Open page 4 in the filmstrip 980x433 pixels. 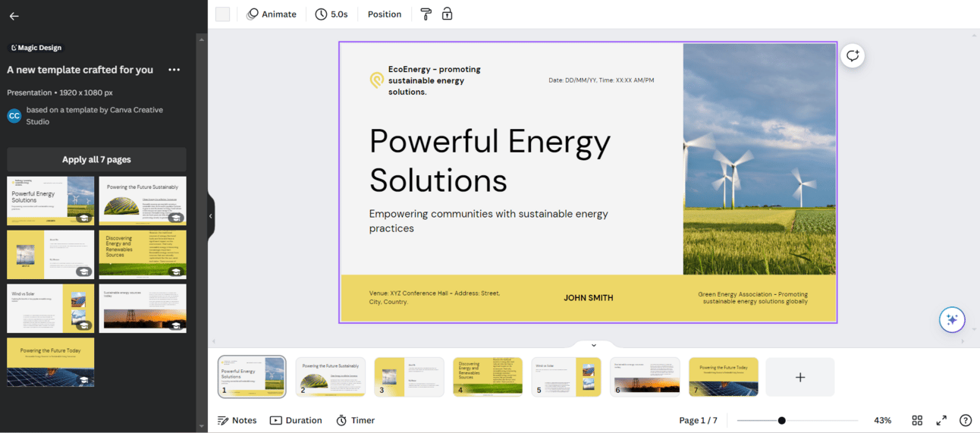point(488,377)
